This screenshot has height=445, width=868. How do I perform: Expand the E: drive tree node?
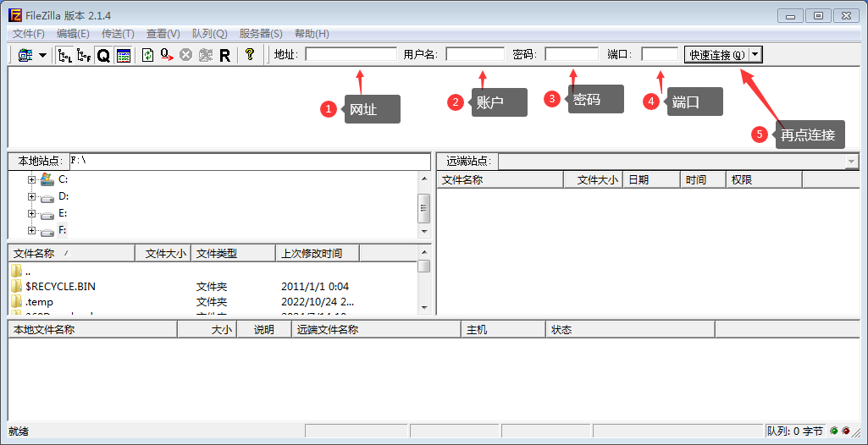pyautogui.click(x=31, y=213)
